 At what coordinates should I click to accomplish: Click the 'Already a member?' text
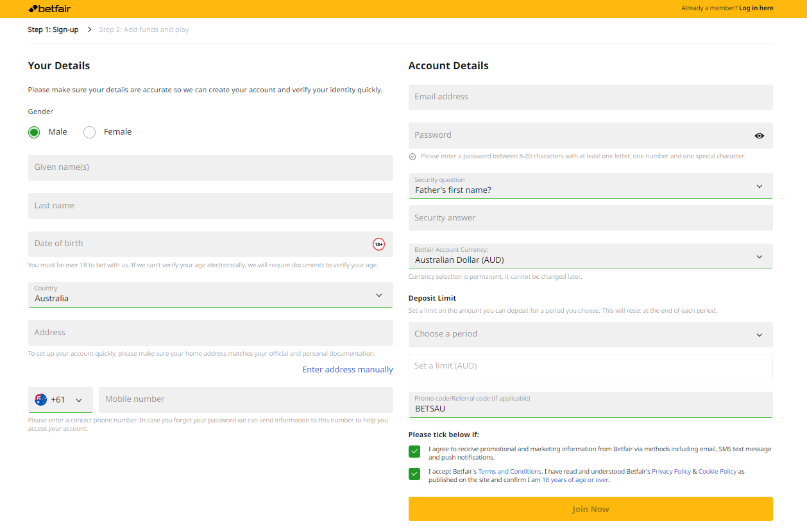pyautogui.click(x=709, y=8)
